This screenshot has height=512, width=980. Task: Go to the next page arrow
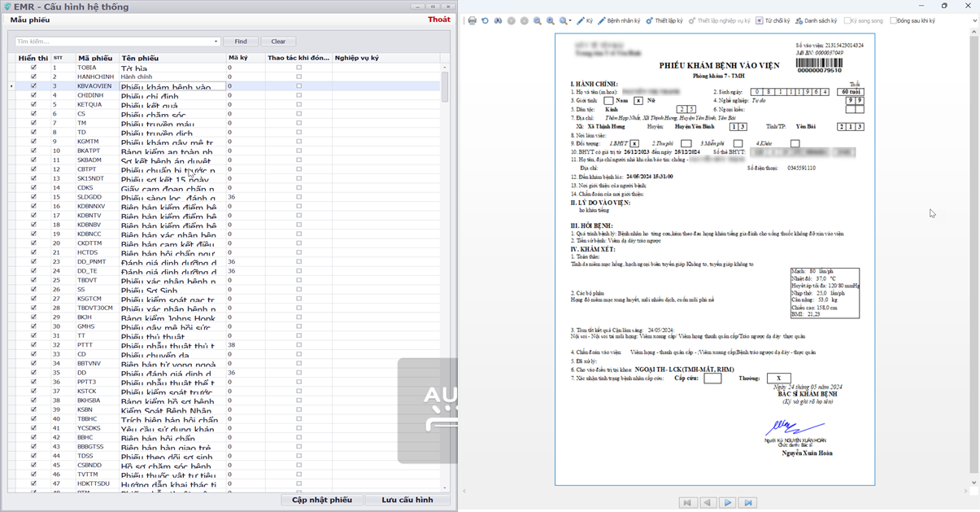pos(728,503)
